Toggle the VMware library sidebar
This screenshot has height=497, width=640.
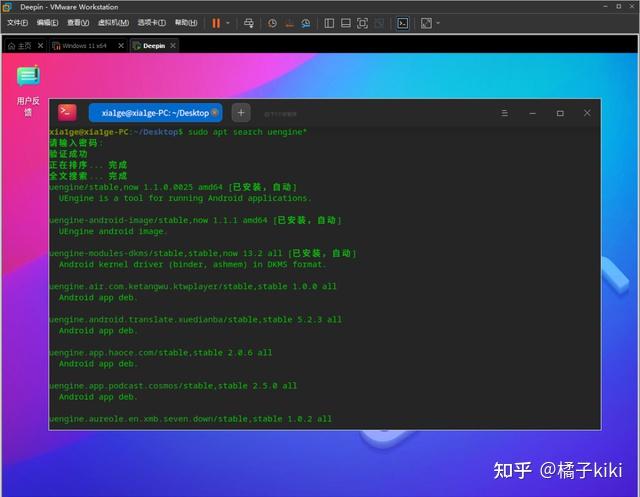329,23
